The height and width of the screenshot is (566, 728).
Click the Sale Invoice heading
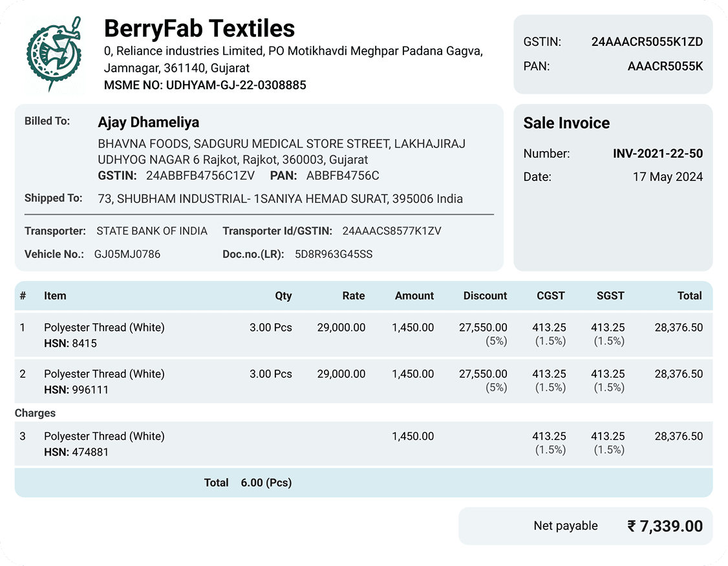pos(566,123)
